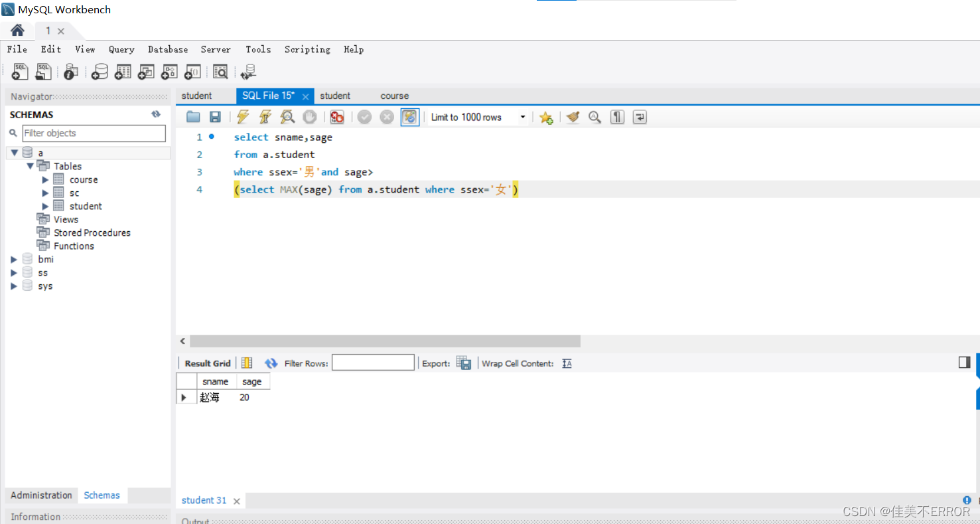Select Stored Procedures in tree
Viewport: 980px width, 524px height.
coord(92,232)
